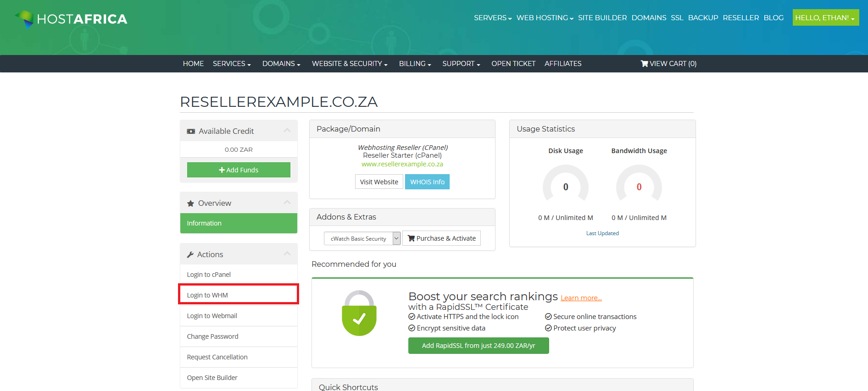This screenshot has width=868, height=391.
Task: Collapse the Overview panel chevron
Action: (x=287, y=203)
